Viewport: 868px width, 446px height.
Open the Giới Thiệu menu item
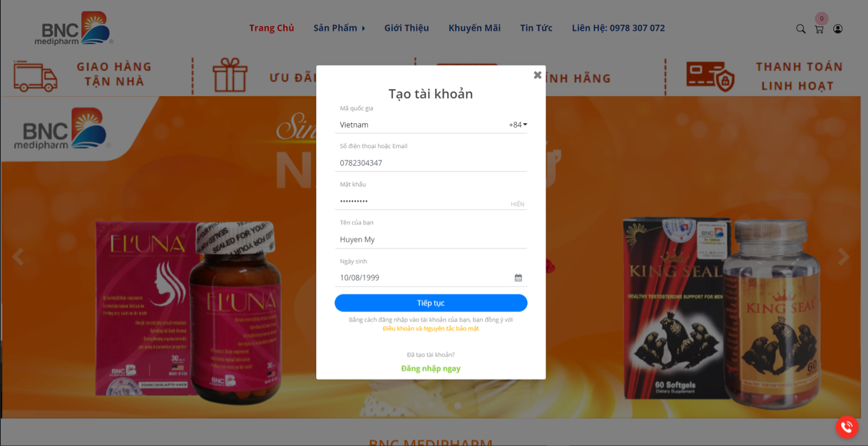407,28
